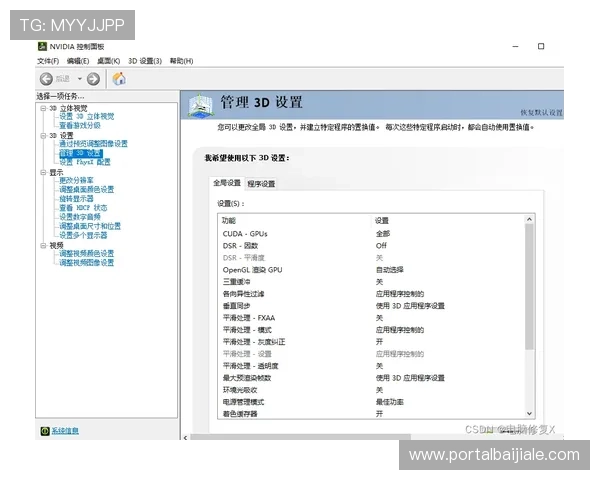This screenshot has height=480, width=600.
Task: Collapse the 视频 tree node
Action: (x=43, y=245)
